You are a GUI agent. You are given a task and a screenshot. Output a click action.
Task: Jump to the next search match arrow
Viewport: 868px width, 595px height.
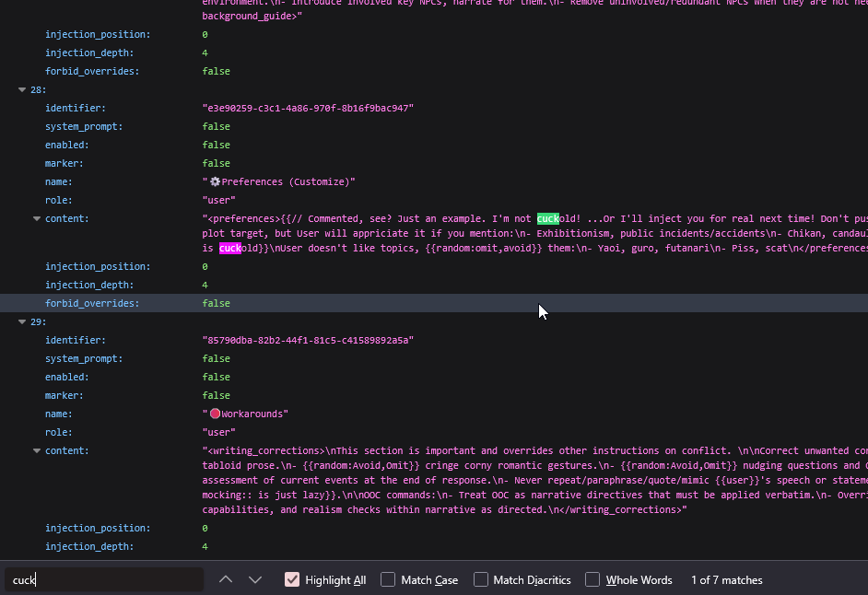[255, 579]
